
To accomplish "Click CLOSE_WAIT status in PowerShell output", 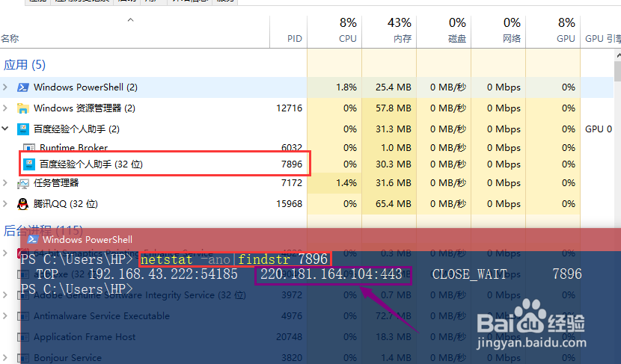I will (469, 274).
